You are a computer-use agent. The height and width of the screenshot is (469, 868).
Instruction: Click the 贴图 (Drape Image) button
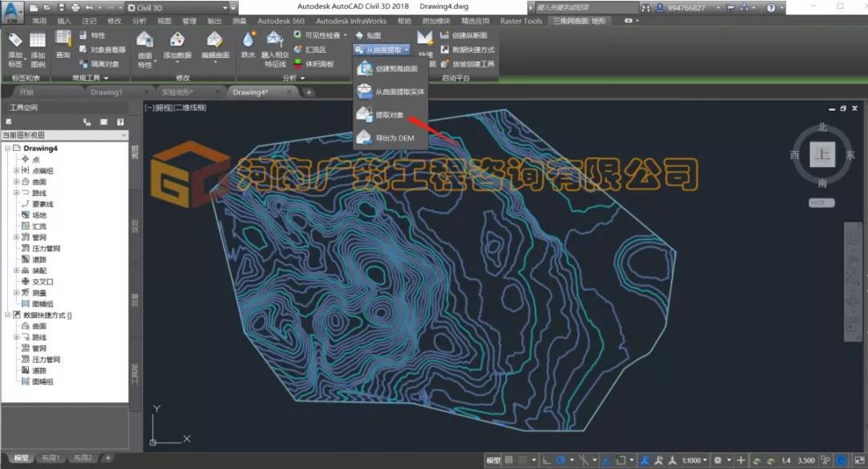point(367,35)
